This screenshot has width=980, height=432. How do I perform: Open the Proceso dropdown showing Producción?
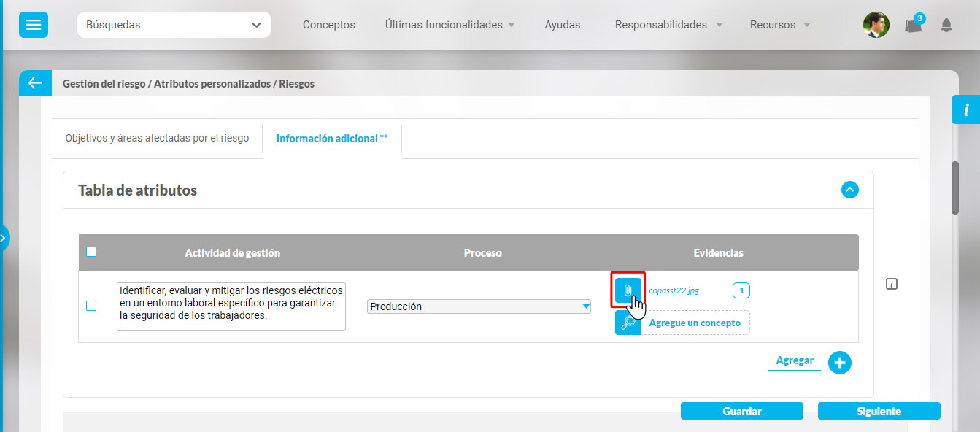pos(479,306)
